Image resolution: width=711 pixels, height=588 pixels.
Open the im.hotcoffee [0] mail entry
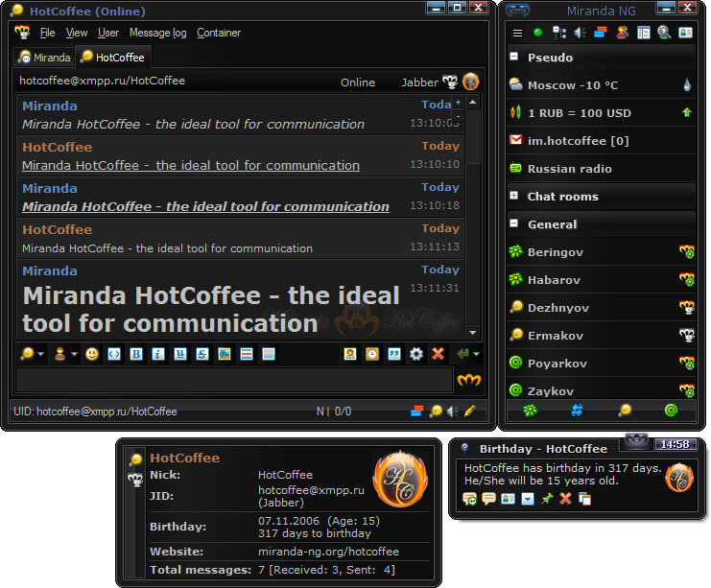coord(602,141)
